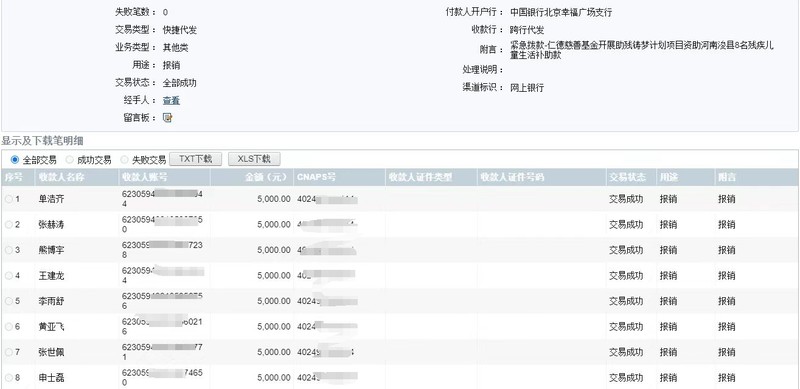The image size is (800, 389).
Task: Click payee name 申士磊
Action: pyautogui.click(x=51, y=378)
